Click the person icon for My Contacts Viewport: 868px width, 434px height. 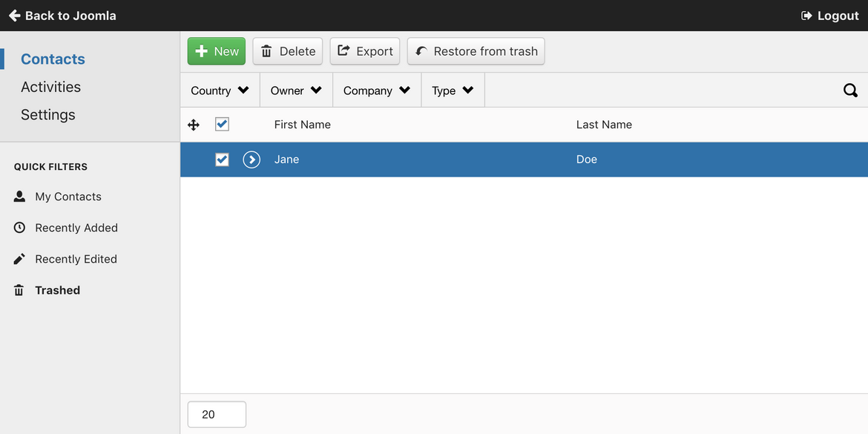[19, 197]
